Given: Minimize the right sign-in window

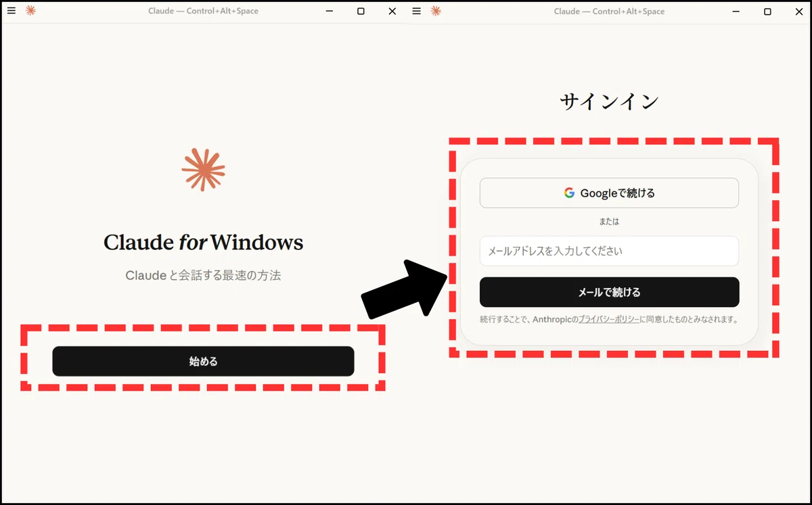Looking at the screenshot, I should (736, 11).
